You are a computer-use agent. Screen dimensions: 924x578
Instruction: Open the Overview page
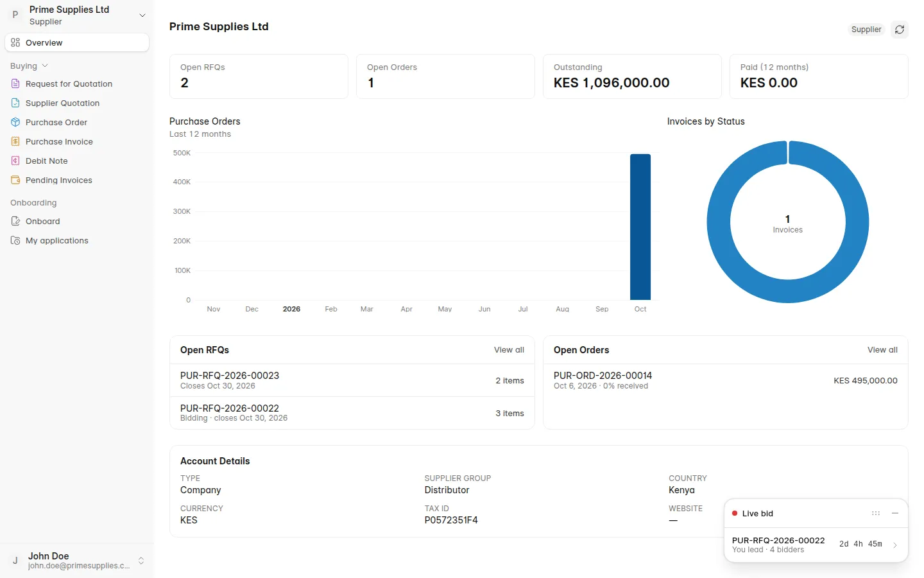[x=77, y=42]
